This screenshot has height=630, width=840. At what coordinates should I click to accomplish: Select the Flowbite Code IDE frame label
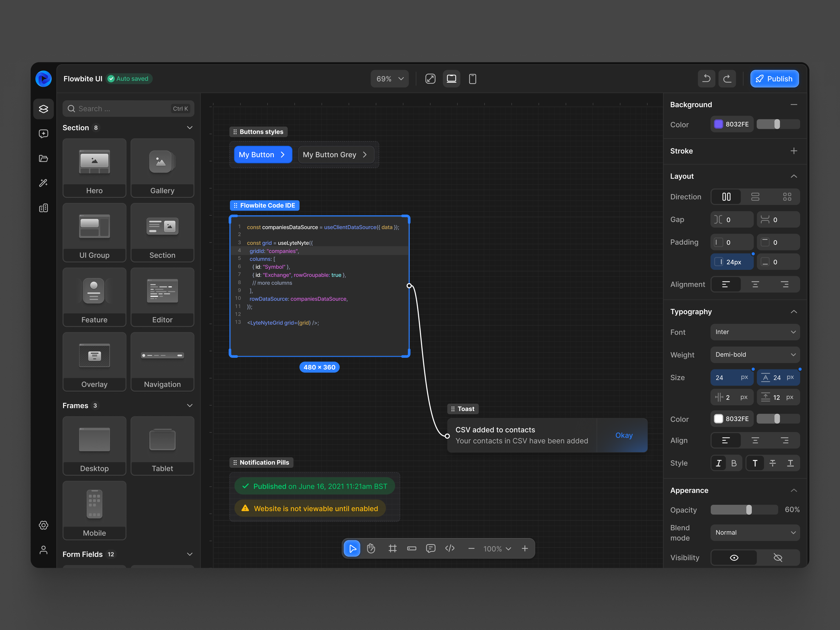(x=265, y=206)
